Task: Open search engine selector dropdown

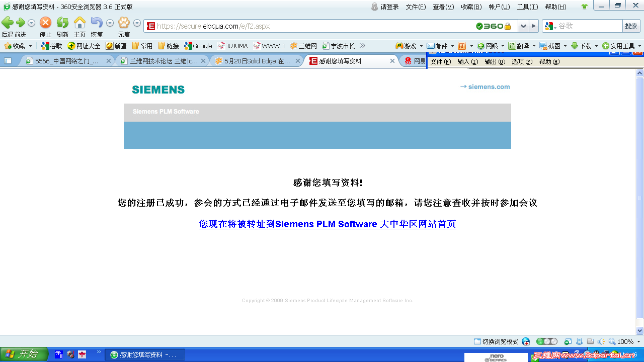Action: 550,26
